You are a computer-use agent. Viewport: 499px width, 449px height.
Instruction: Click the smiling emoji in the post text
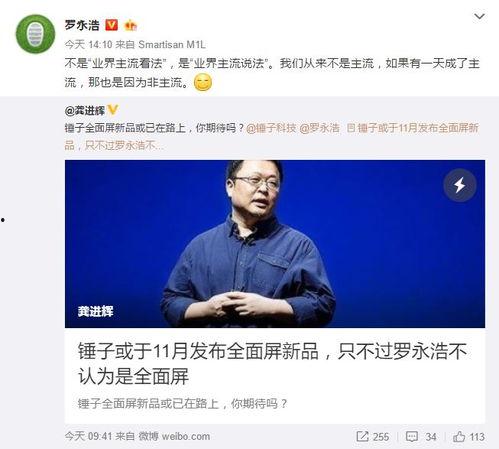click(x=203, y=82)
